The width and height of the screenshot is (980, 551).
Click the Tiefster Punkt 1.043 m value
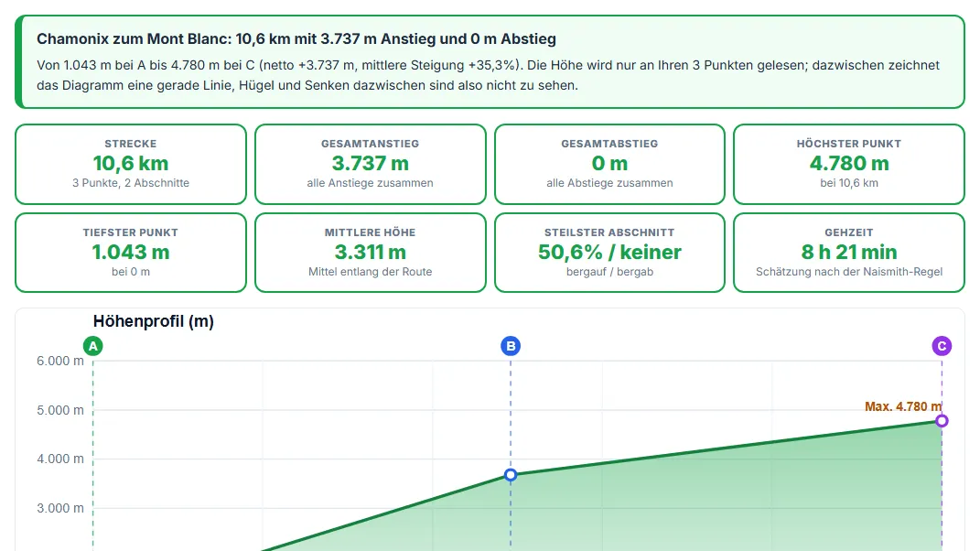tap(131, 252)
